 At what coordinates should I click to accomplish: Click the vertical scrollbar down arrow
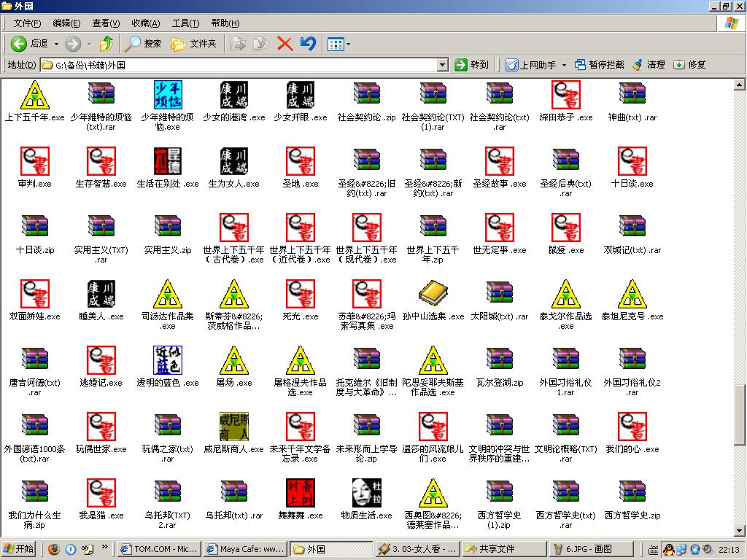tap(740, 530)
